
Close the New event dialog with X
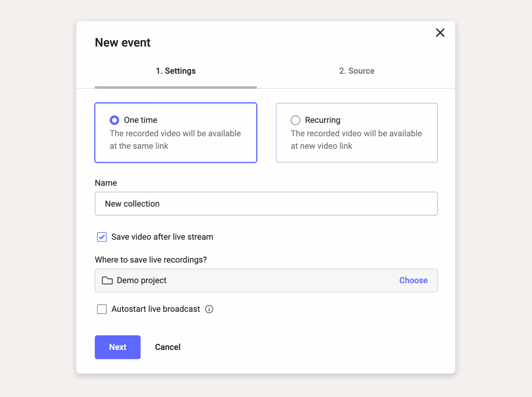[x=440, y=33]
